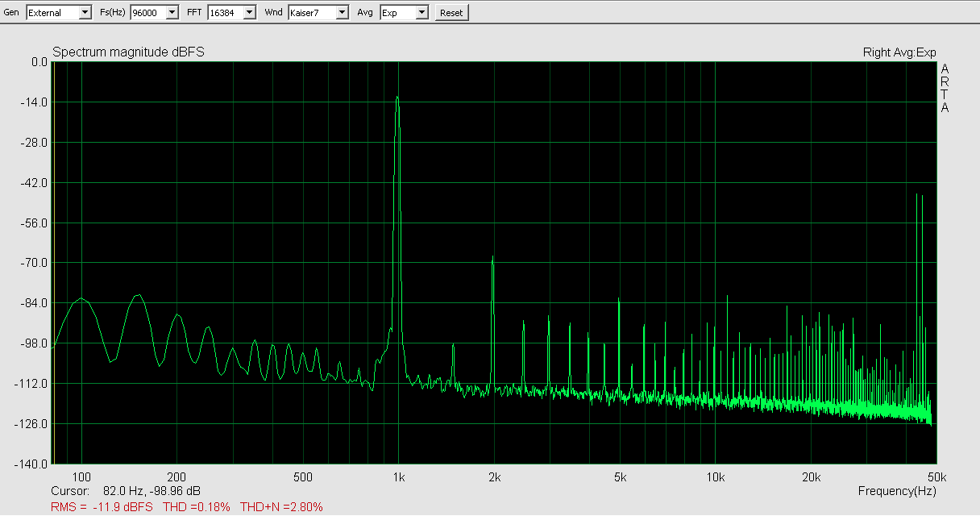Image resolution: width=980 pixels, height=516 pixels.
Task: Click the 500 frequency axis label
Action: click(x=302, y=476)
